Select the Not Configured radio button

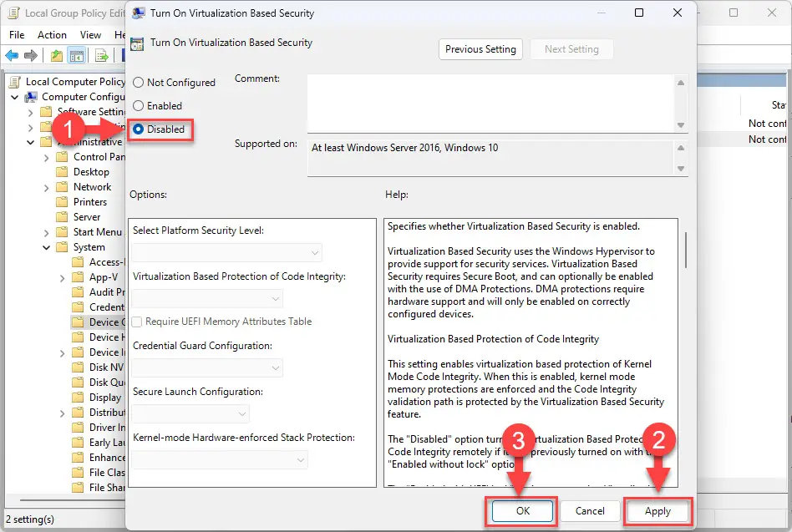(138, 83)
